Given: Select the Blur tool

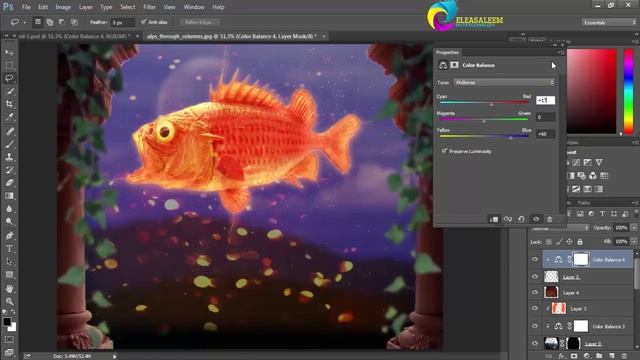Looking at the screenshot, I should point(9,209).
